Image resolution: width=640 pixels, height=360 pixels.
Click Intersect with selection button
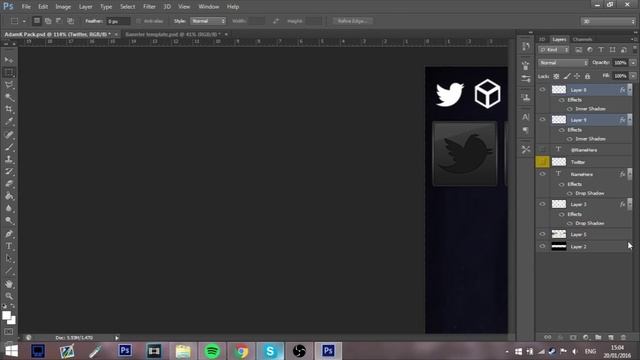point(70,21)
